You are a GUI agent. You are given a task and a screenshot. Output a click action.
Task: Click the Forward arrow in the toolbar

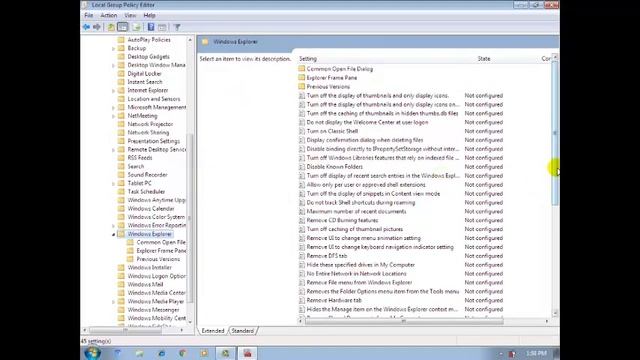coord(97,27)
